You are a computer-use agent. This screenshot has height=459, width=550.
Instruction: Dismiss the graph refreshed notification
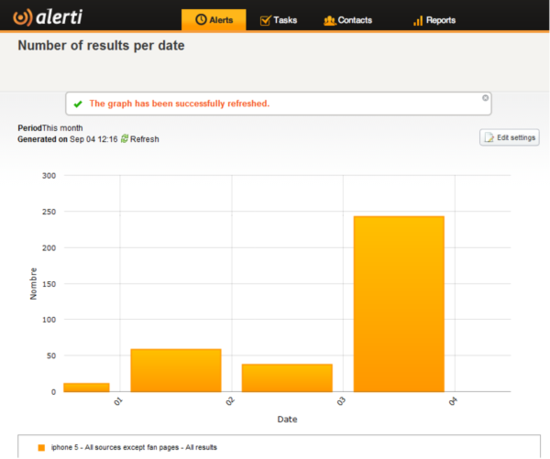point(485,98)
